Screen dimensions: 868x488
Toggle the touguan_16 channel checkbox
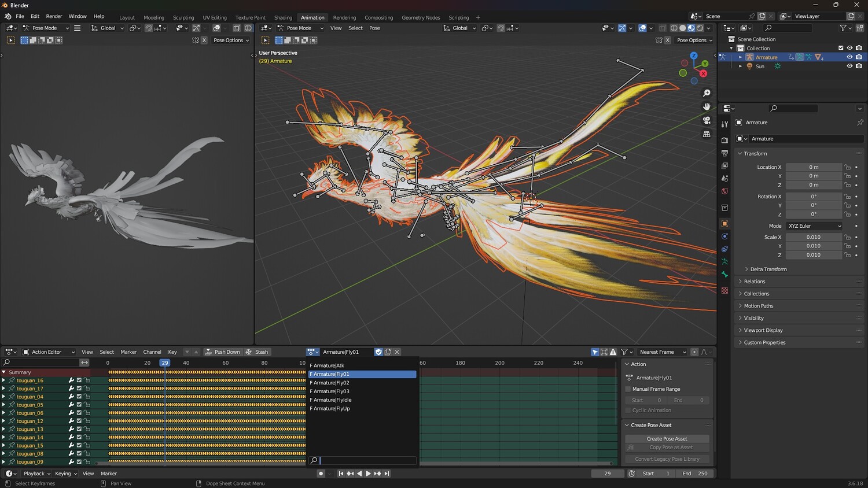79,380
